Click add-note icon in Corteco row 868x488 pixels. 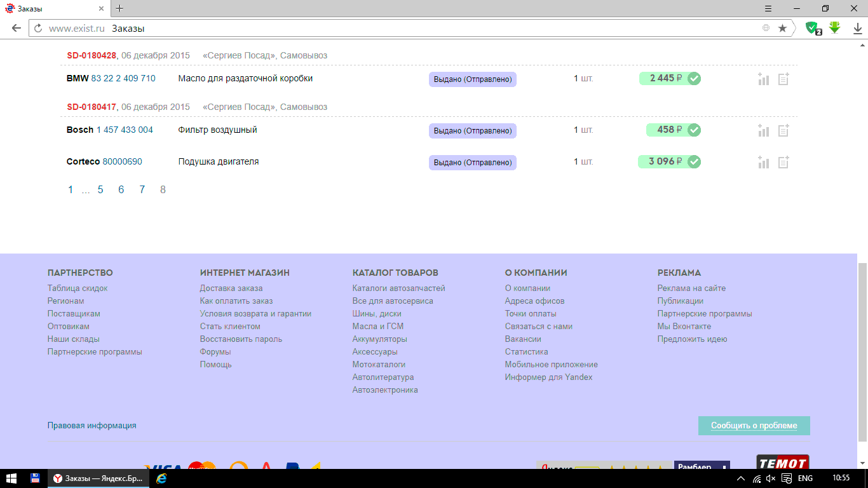[783, 163]
